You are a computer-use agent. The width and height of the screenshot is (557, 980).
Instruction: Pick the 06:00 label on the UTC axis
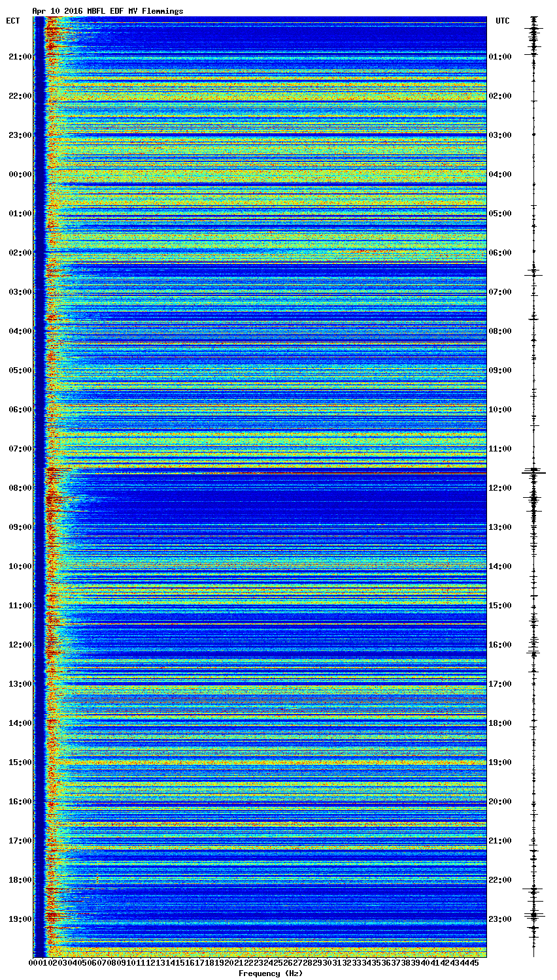[x=500, y=253]
